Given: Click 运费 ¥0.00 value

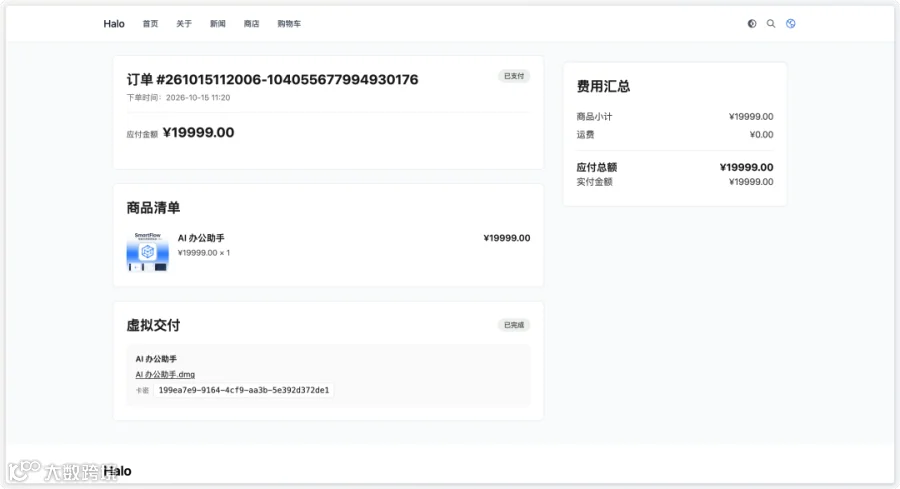Looking at the screenshot, I should tap(762, 135).
